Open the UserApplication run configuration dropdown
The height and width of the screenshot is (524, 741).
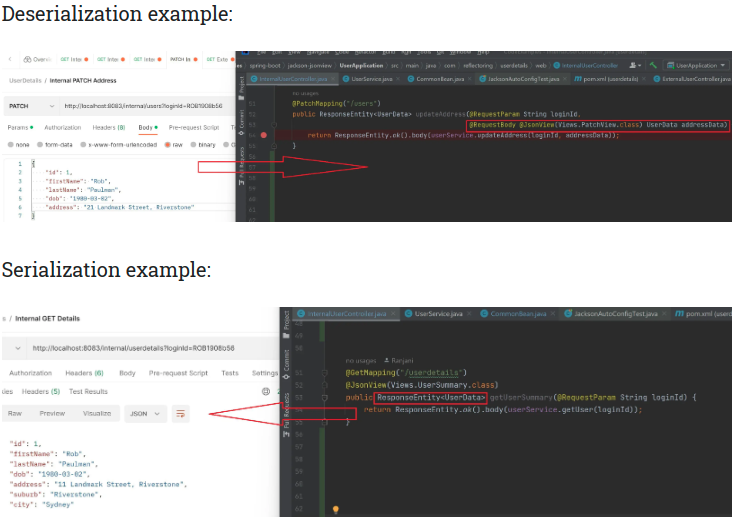(696, 65)
